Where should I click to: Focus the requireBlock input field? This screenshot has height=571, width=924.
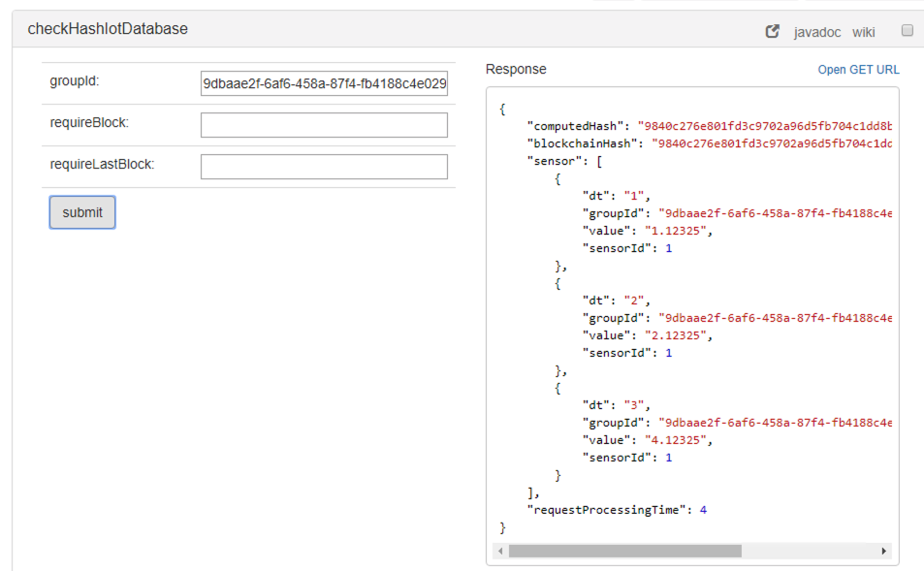323,124
